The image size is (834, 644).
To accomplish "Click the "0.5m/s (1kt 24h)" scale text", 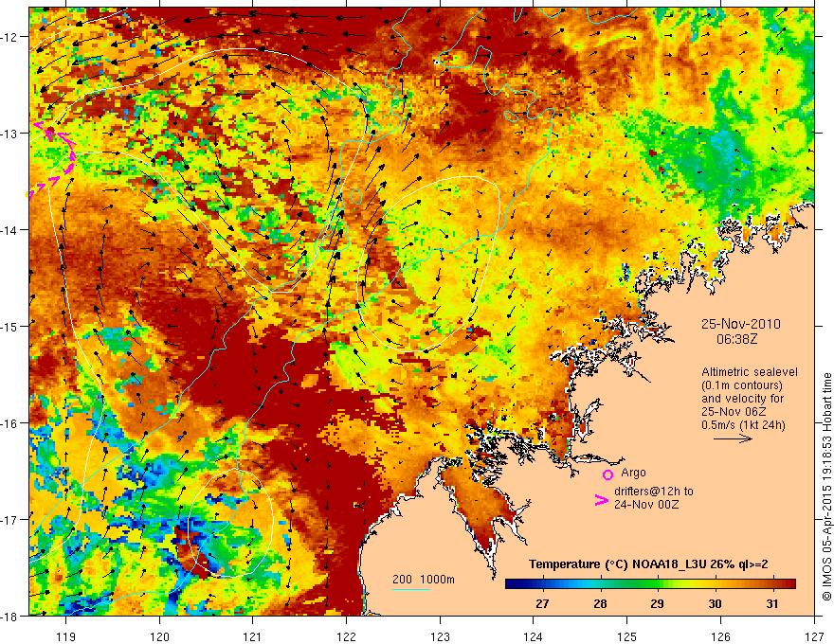I will [x=744, y=425].
